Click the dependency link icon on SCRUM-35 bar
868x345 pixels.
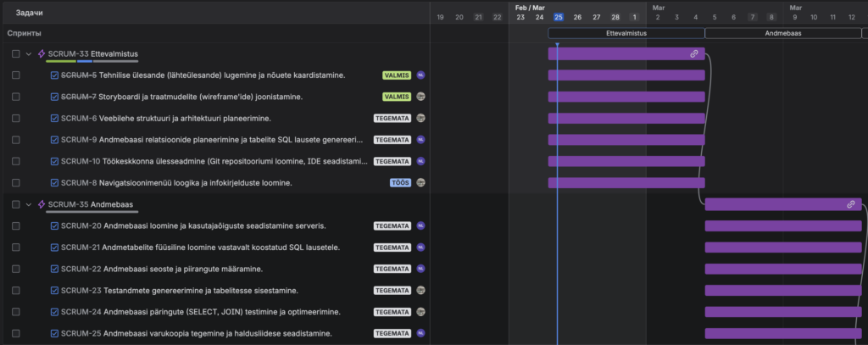[850, 204]
